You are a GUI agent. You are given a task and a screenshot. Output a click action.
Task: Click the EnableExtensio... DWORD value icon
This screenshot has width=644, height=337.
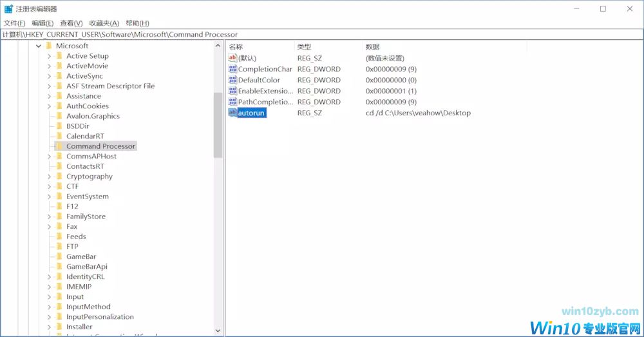[x=232, y=91]
